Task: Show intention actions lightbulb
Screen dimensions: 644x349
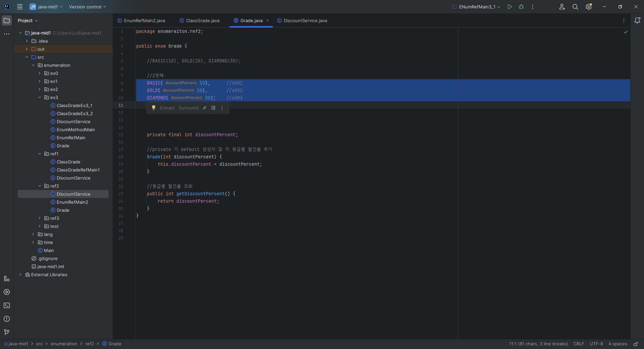Action: (154, 108)
